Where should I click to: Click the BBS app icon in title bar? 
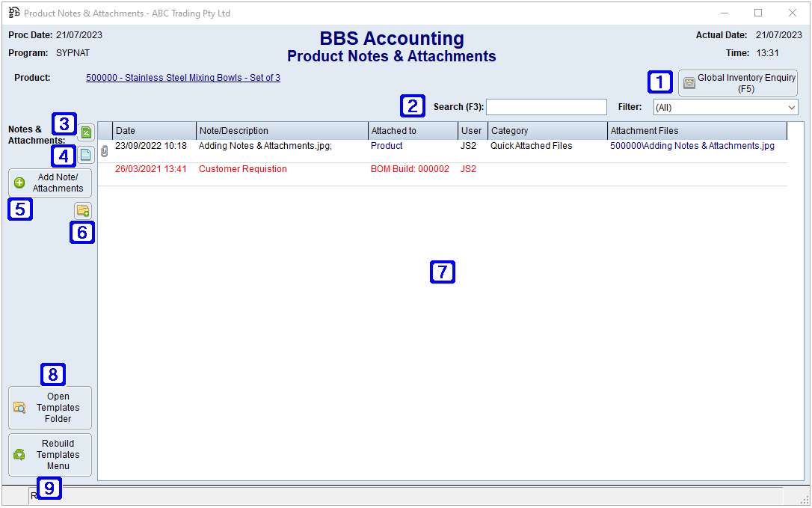pos(13,13)
